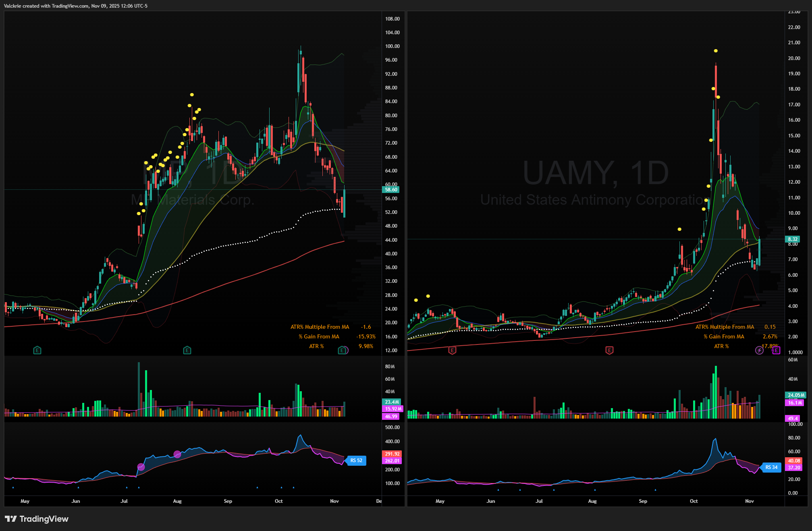Select the RS 34 label on UAMY chart
The height and width of the screenshot is (531, 812).
pyautogui.click(x=771, y=467)
